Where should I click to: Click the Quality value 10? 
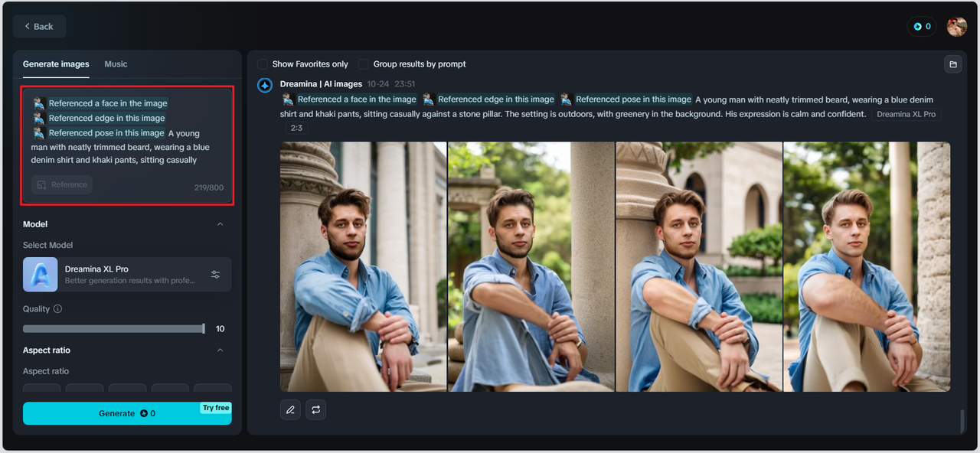click(x=220, y=329)
